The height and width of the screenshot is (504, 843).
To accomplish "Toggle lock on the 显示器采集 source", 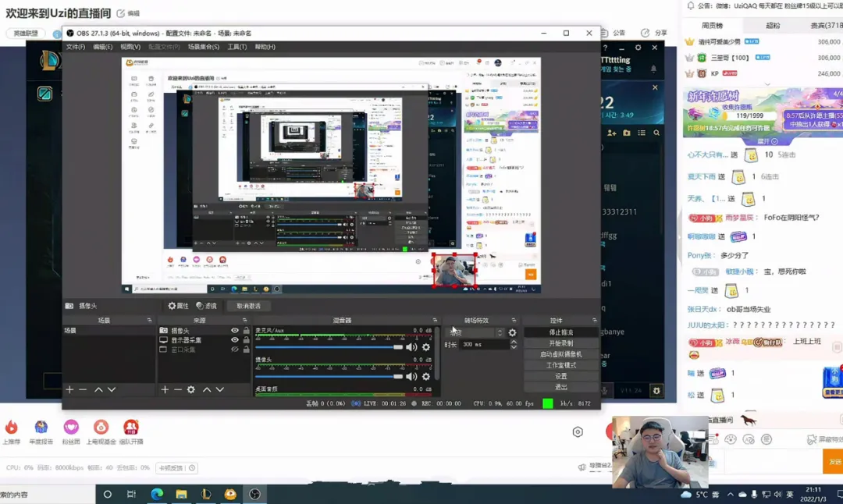I will [x=246, y=340].
